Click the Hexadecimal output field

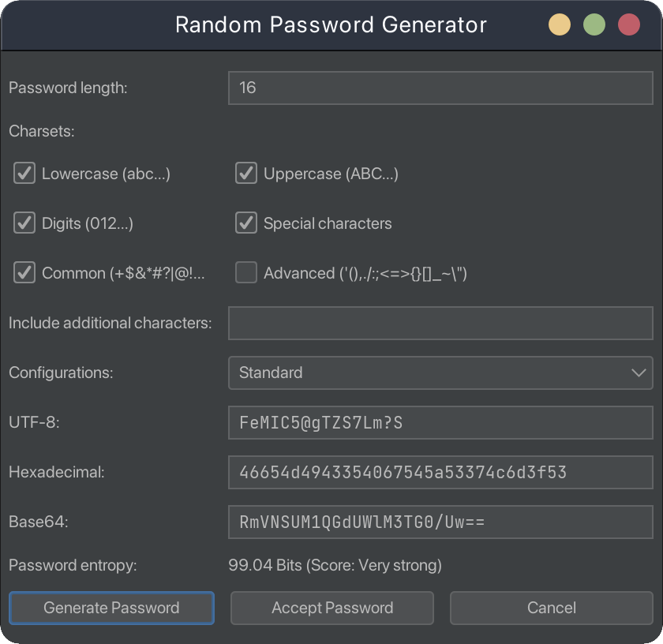click(440, 472)
